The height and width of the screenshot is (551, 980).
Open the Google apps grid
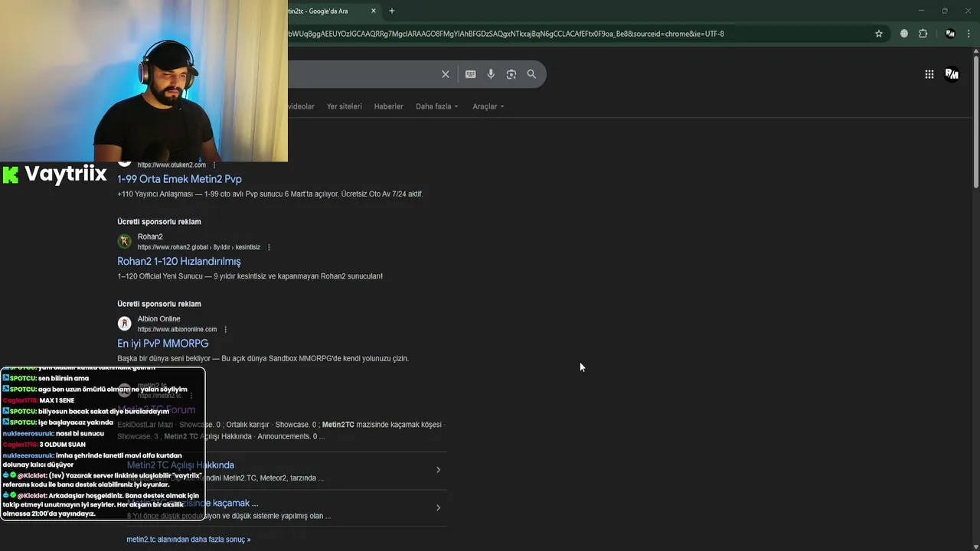tap(929, 74)
